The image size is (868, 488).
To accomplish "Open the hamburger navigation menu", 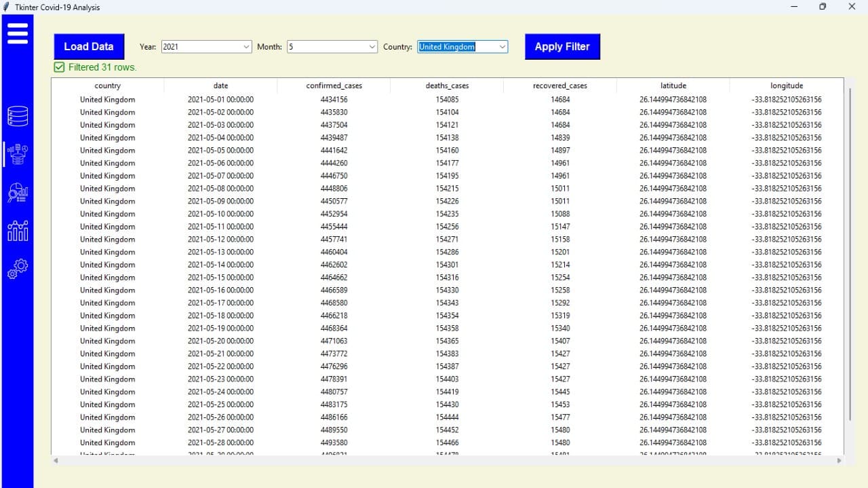I will (17, 31).
